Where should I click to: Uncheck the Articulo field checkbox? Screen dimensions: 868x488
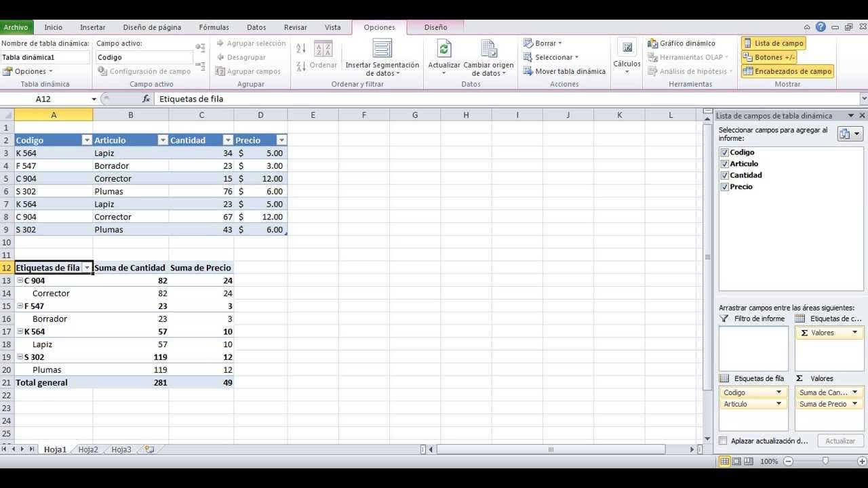click(x=725, y=164)
